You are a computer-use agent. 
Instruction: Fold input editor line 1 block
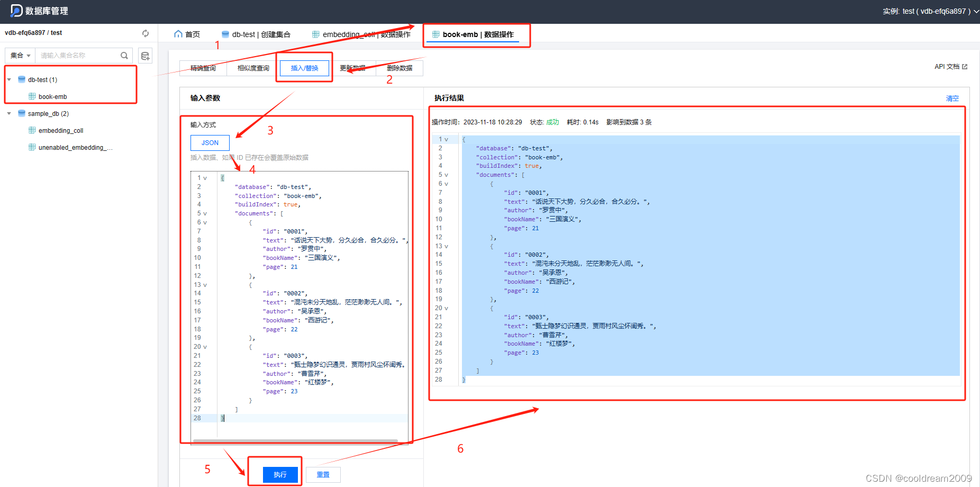pos(205,178)
